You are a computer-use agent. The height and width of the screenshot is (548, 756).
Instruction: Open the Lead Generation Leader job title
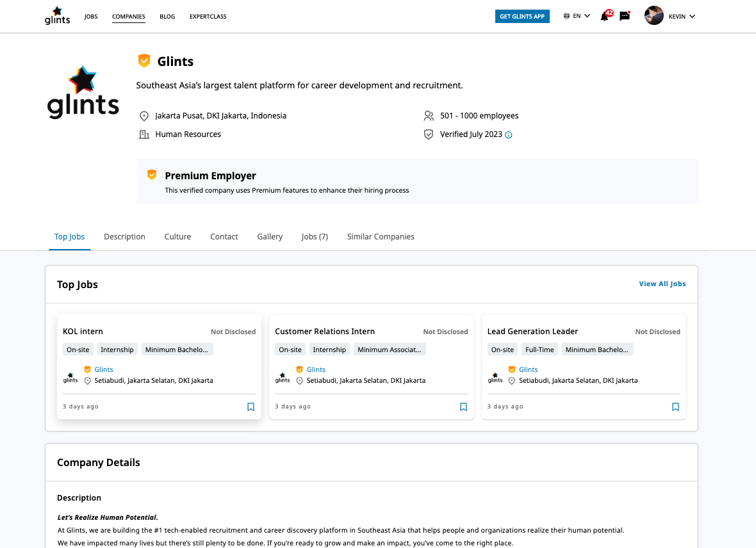click(x=532, y=332)
